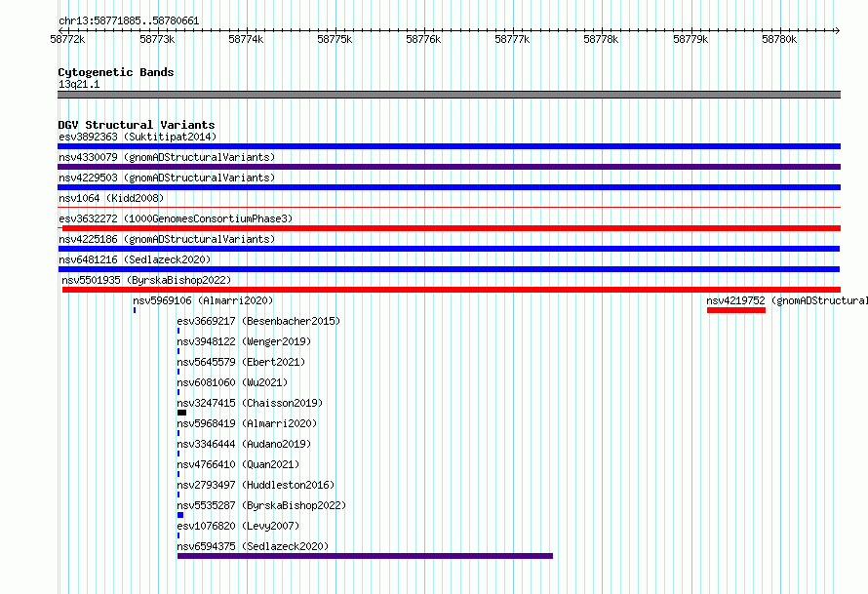The height and width of the screenshot is (594, 868).
Task: Open nsv6481216 (Sedlazeck2020) variant label
Action: point(135,259)
